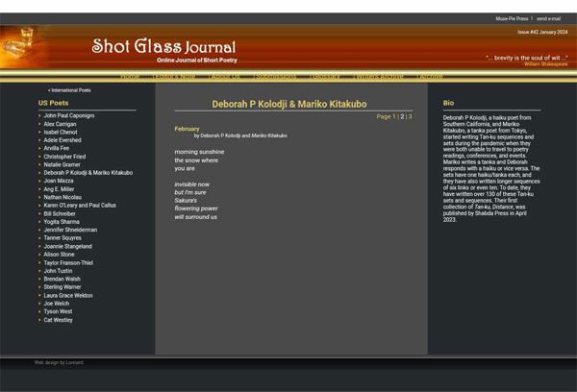Open poet Ang E. Miller
Screen dimensions: 577x392
click(x=59, y=189)
